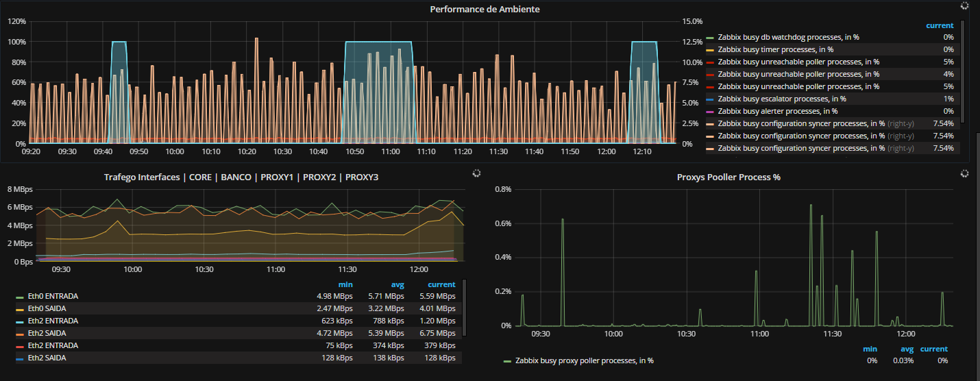The image size is (980, 381).
Task: Click the 3.22 MBps average value
Action: click(x=386, y=308)
